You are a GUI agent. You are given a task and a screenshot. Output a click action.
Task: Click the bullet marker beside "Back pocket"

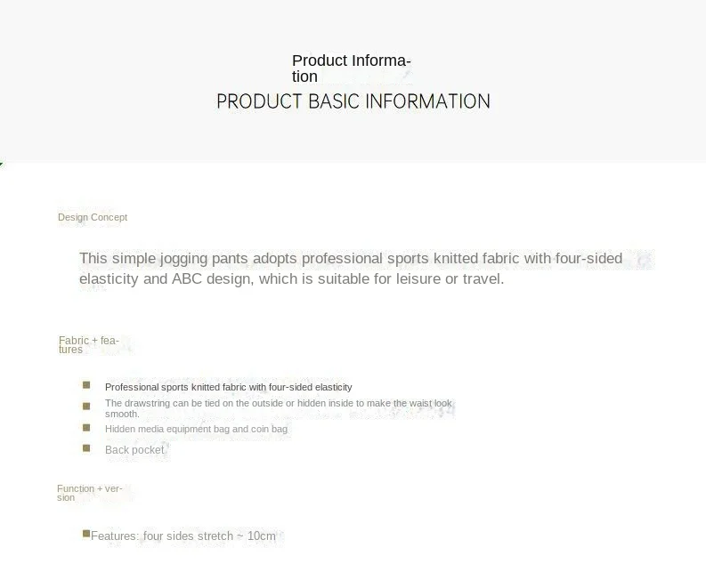click(x=86, y=448)
